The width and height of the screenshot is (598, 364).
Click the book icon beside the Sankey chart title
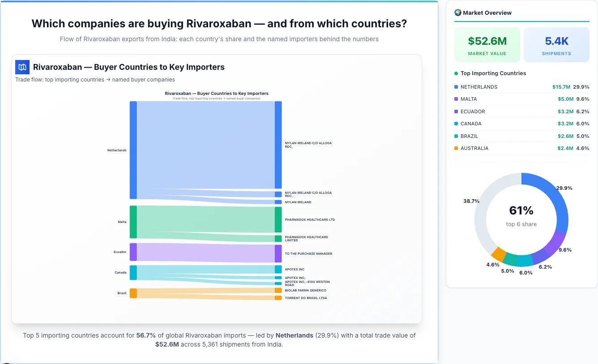pos(22,67)
